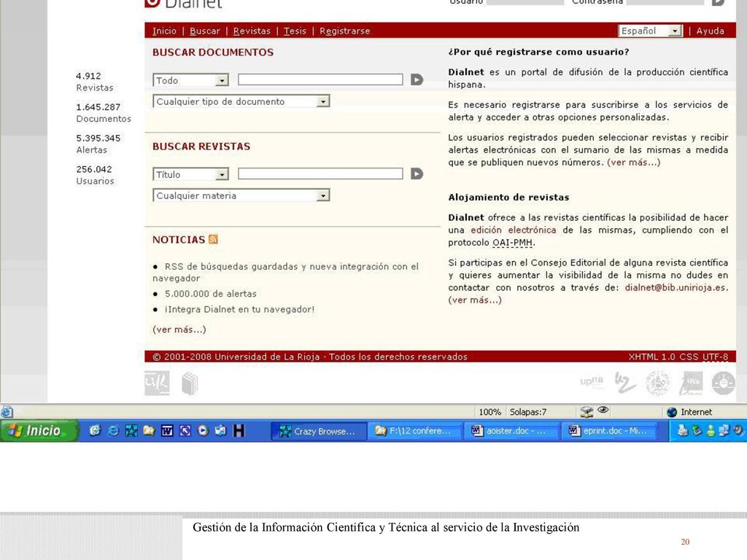747x560 pixels.
Task: Launch Crazy Browser from the quick launch bar
Action: click(x=131, y=430)
